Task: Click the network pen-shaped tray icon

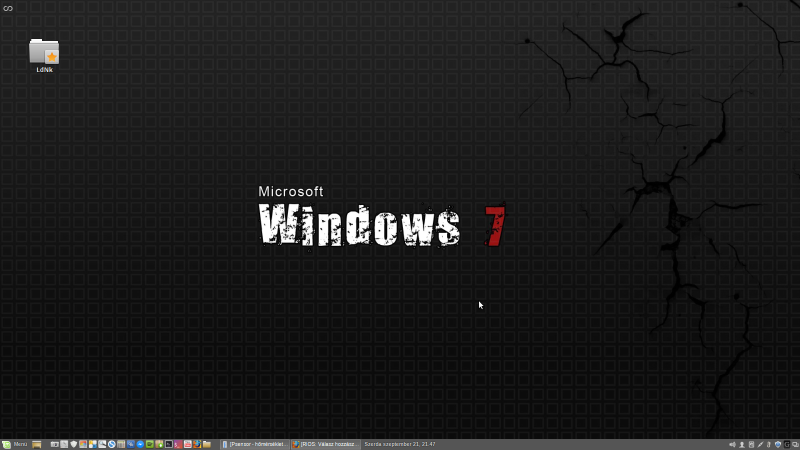Action: (x=760, y=445)
